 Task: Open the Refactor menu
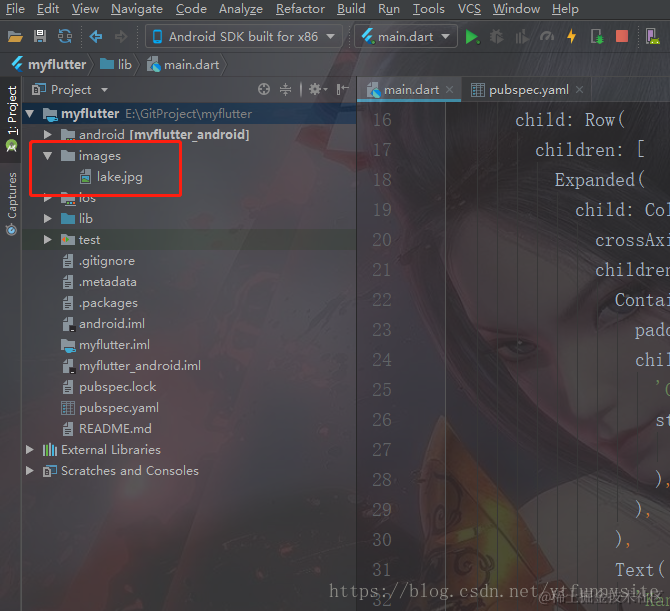(300, 9)
